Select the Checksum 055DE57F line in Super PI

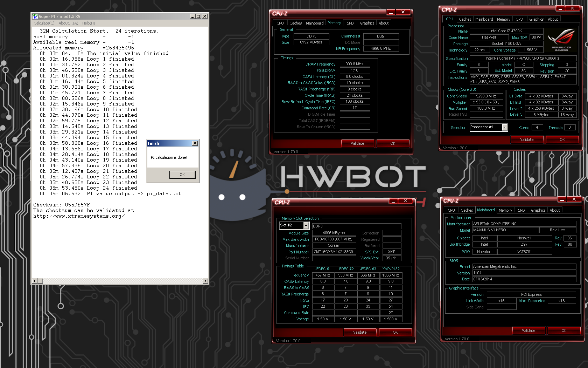click(62, 205)
